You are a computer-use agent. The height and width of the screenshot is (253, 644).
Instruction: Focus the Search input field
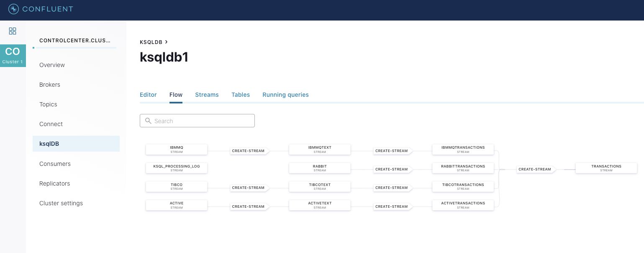coord(197,121)
